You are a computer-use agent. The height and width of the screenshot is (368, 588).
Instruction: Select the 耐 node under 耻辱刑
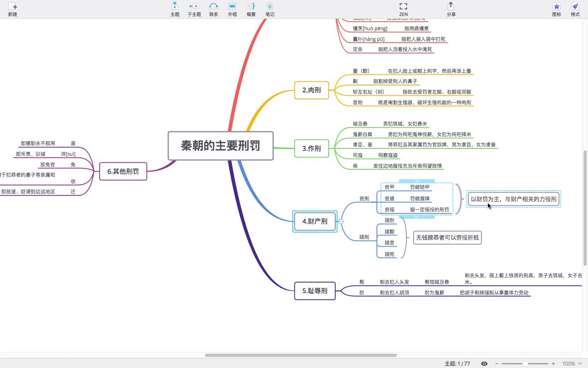click(x=362, y=293)
